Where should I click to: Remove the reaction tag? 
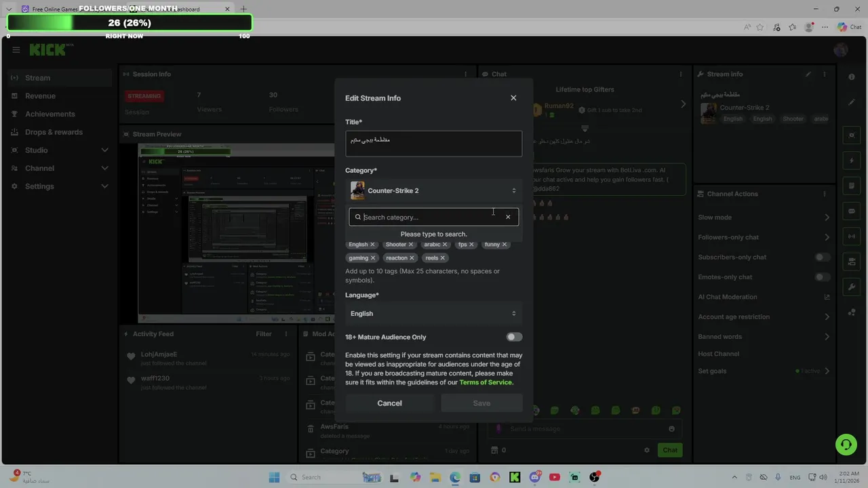pos(412,258)
